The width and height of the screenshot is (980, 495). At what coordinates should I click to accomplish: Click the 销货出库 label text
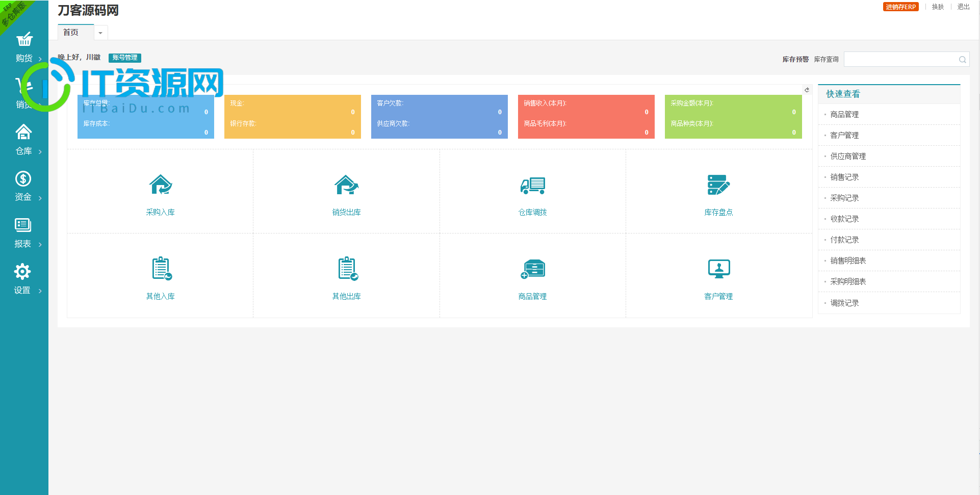click(347, 212)
